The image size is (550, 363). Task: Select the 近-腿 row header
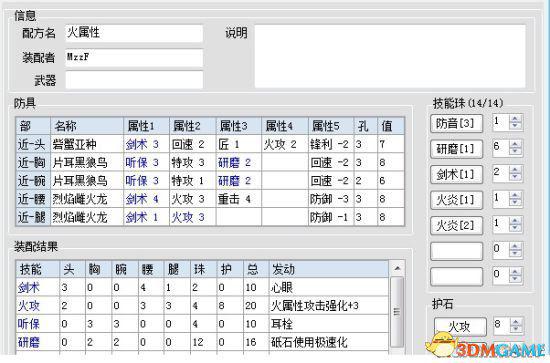[33, 217]
